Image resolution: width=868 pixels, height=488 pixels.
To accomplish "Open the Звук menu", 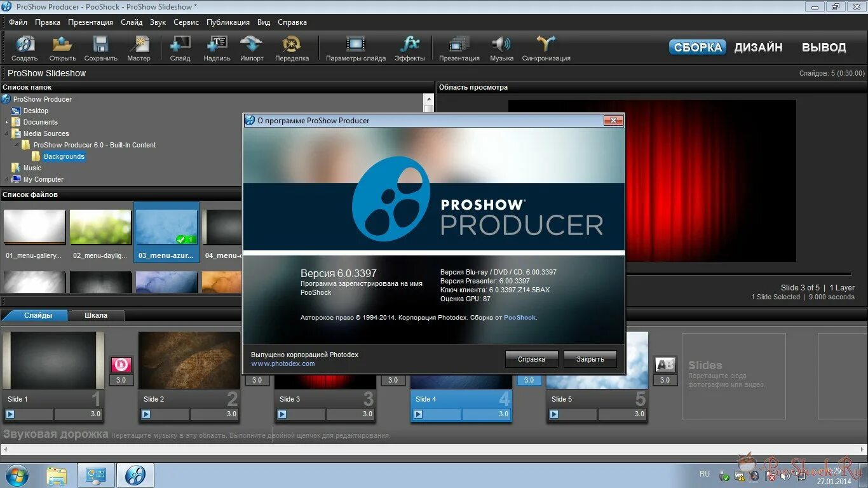I will (x=158, y=22).
